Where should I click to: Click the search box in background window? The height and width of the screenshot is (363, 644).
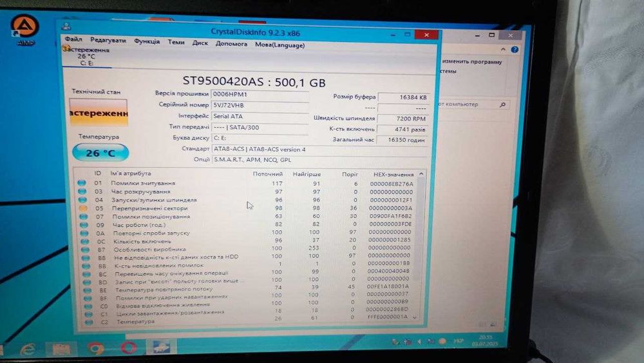tap(474, 104)
